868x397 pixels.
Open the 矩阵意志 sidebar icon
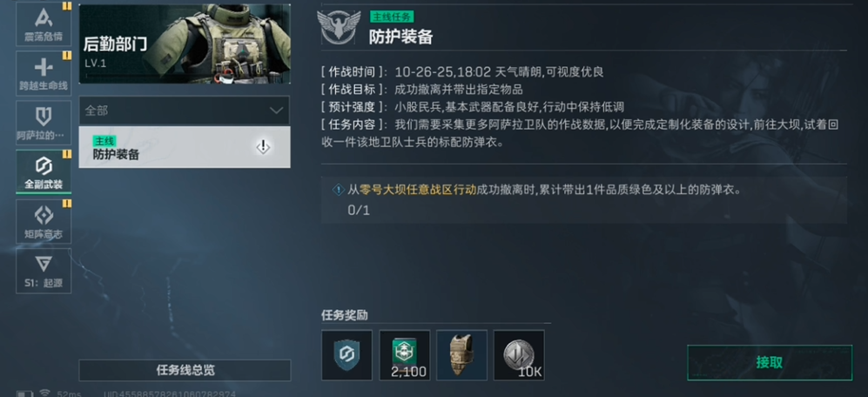pyautogui.click(x=44, y=221)
